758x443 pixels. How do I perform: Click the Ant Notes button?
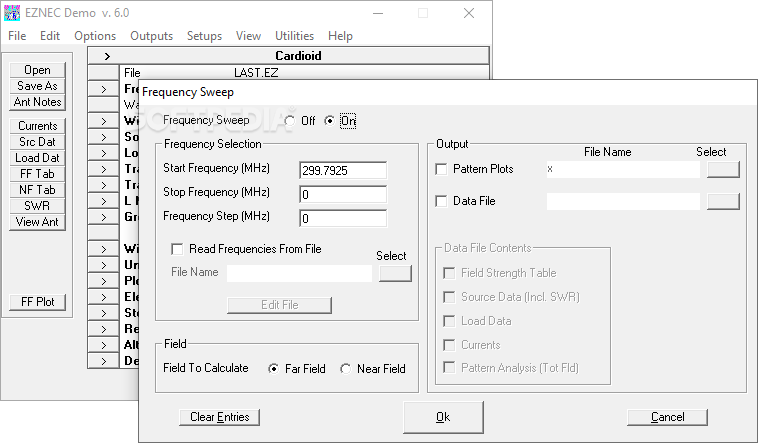(37, 102)
